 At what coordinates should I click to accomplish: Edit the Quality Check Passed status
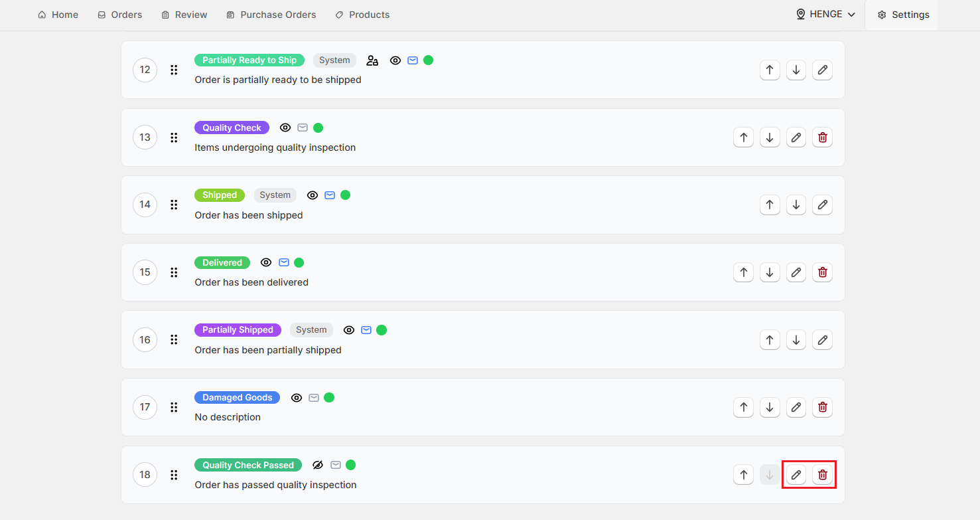point(796,475)
